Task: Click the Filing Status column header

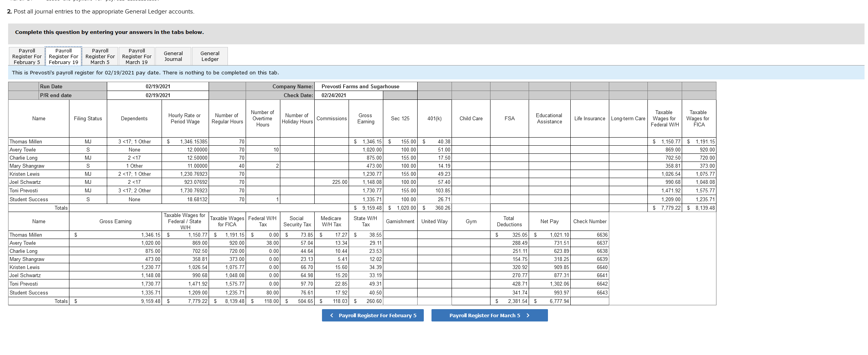Action: (88, 118)
